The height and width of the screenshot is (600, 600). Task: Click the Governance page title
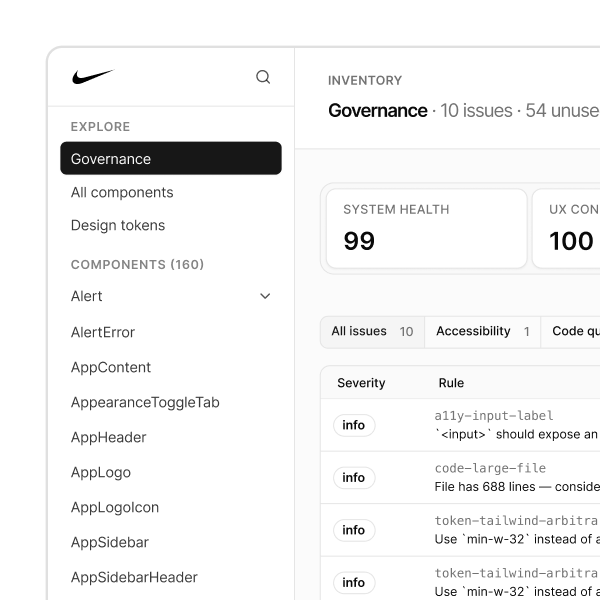(x=378, y=111)
